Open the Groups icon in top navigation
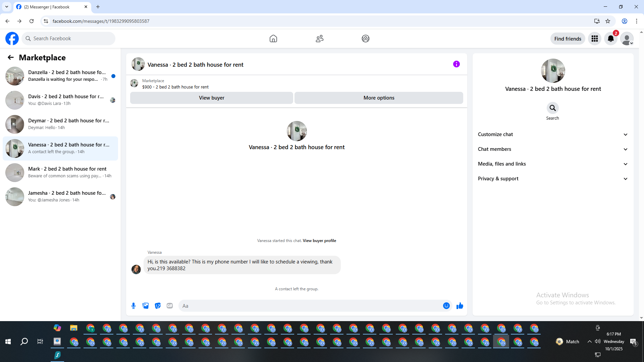 [x=366, y=39]
